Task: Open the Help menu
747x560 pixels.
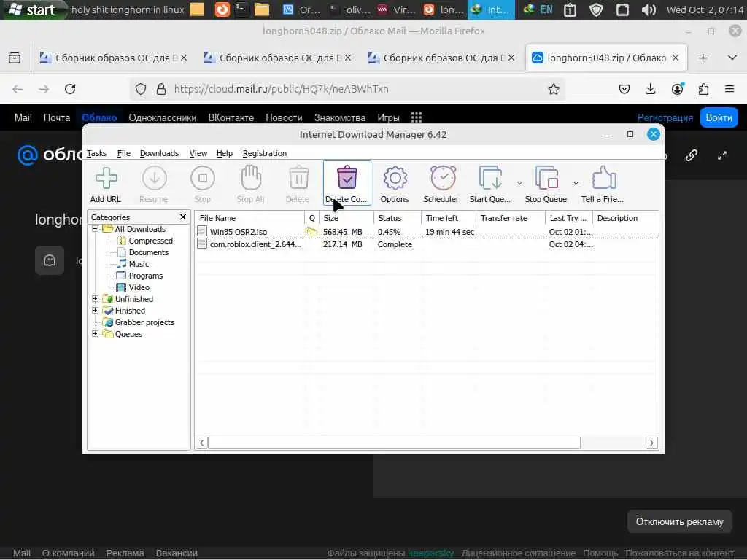Action: [x=225, y=153]
